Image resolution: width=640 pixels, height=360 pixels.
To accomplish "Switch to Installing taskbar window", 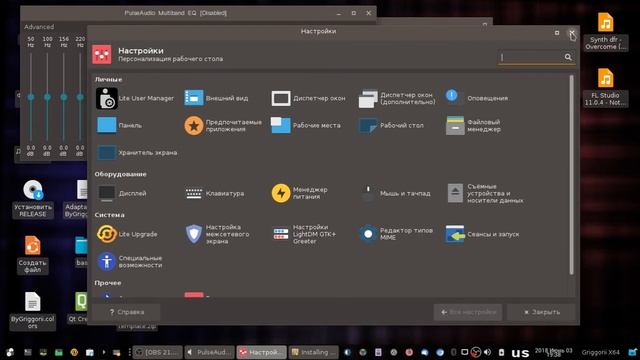I will click(x=314, y=352).
